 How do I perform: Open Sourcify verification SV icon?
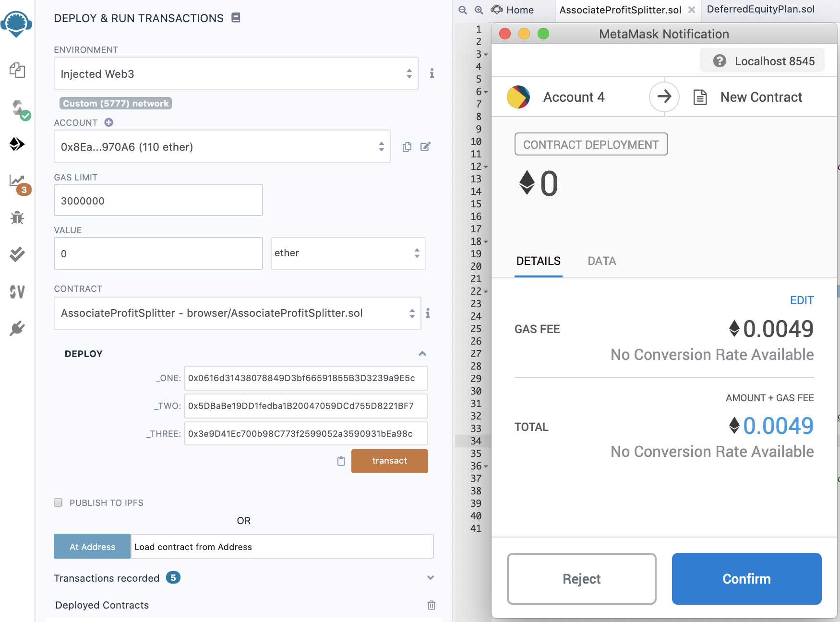point(17,291)
